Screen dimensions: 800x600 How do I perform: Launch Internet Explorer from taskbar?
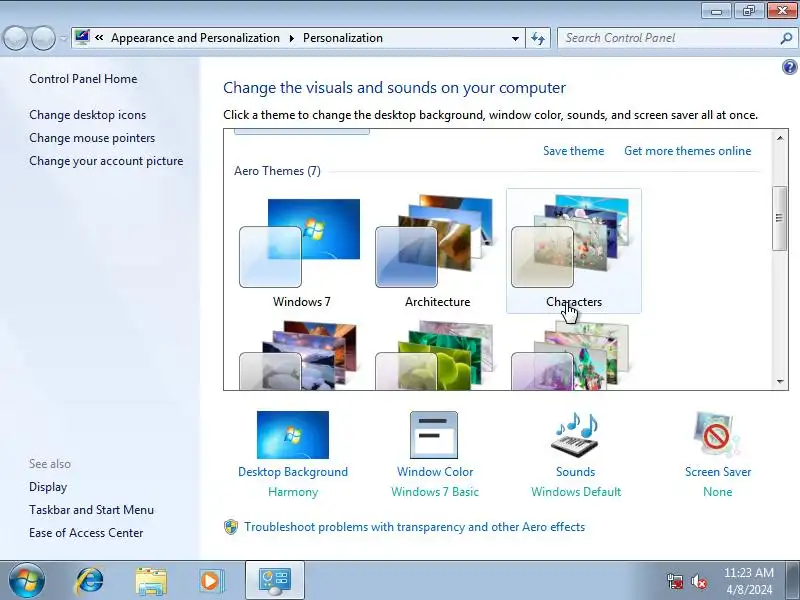tap(90, 581)
